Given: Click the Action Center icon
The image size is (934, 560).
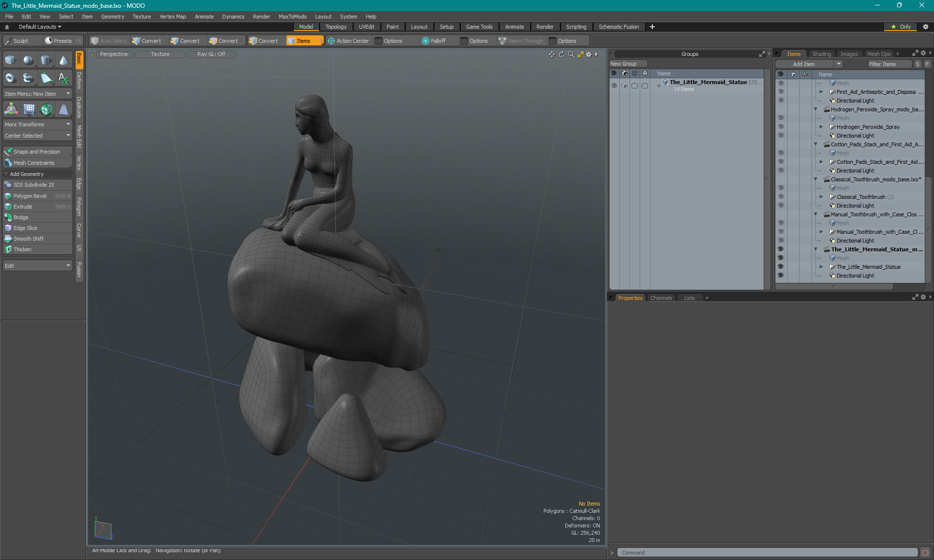Looking at the screenshot, I should point(331,41).
